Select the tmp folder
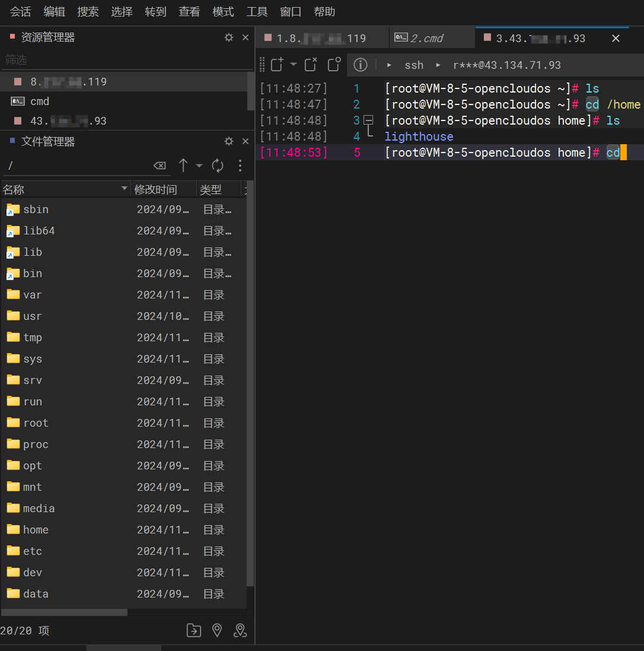 (124, 338)
